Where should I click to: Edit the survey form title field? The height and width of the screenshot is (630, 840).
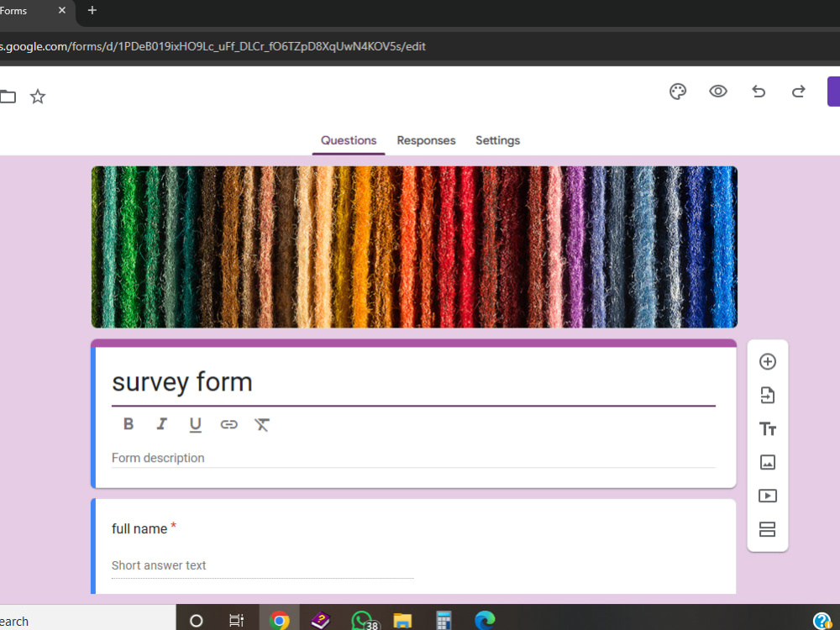[413, 382]
